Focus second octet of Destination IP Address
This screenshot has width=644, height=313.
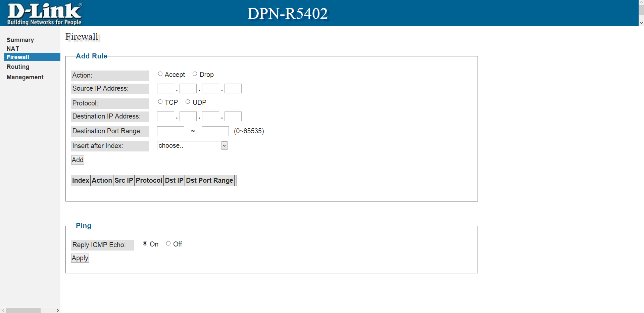click(188, 116)
